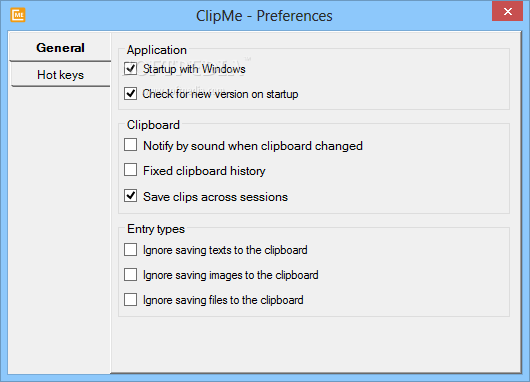Screen dimensions: 530x382
Task: Click the 'Fixed clipboard history' label text
Action: click(x=204, y=171)
